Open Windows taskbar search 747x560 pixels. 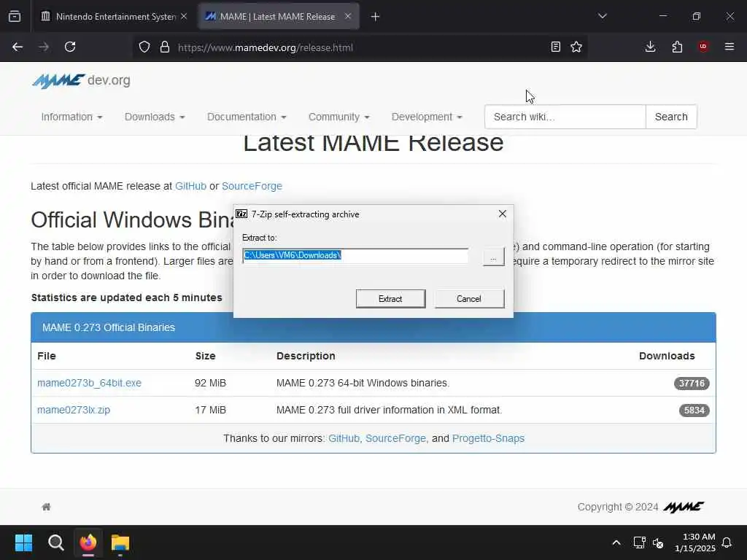pos(55,542)
